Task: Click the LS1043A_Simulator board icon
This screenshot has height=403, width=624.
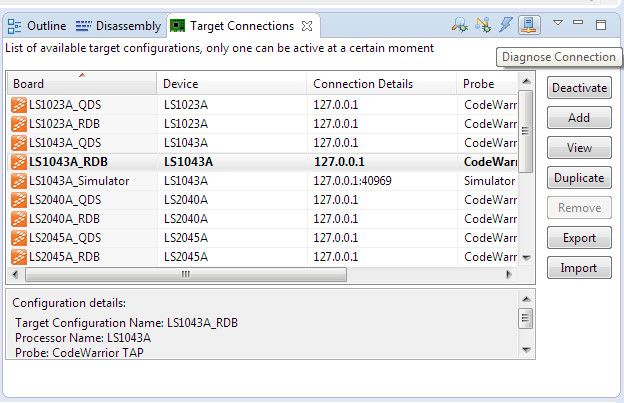Action: (18, 181)
